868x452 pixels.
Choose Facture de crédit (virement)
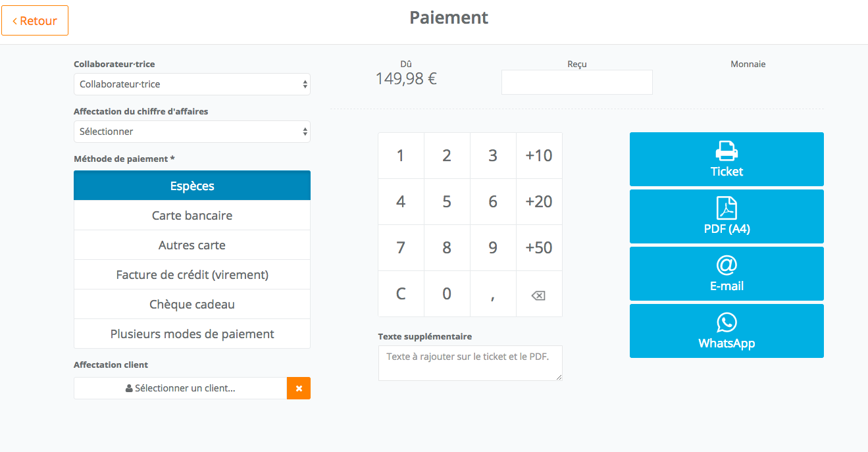click(191, 274)
